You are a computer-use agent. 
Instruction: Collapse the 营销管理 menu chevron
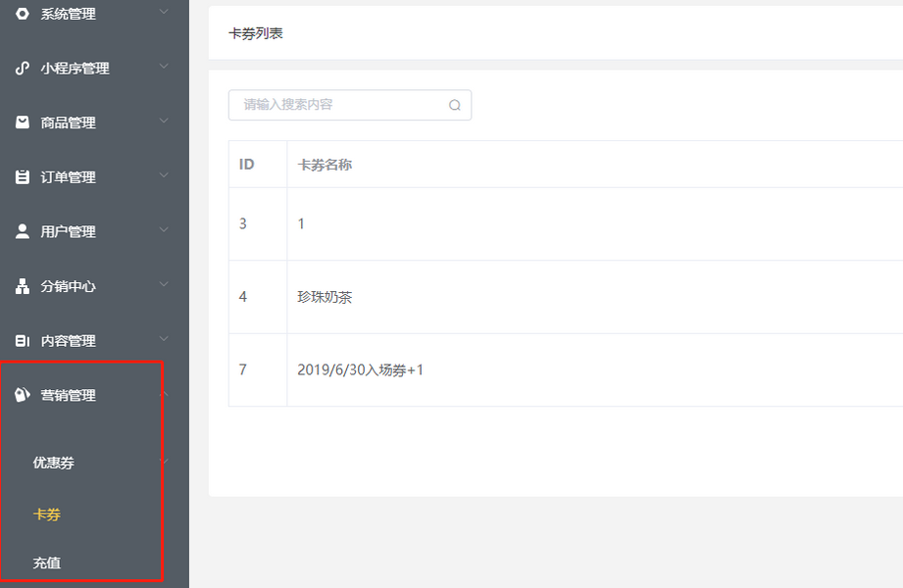pyautogui.click(x=164, y=394)
